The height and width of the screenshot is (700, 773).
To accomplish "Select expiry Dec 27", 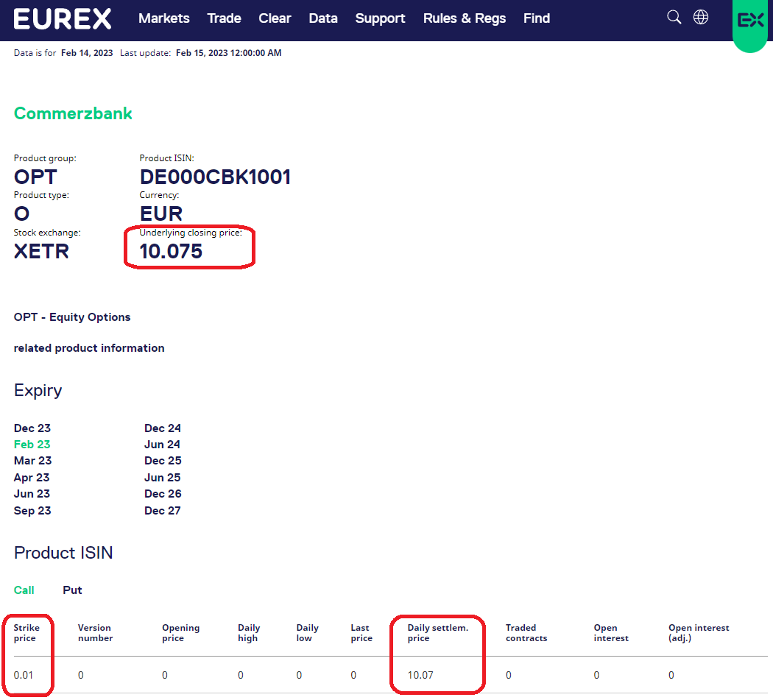I will pos(163,510).
